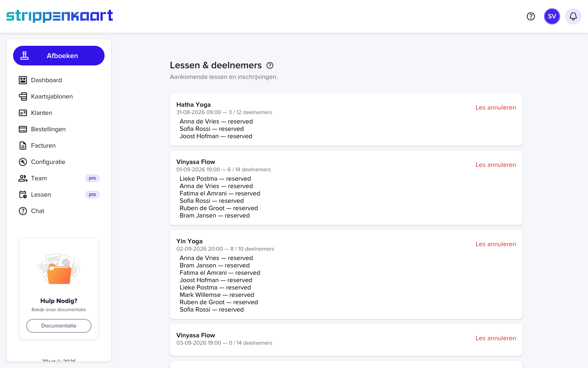
Task: Click "Aankomende lessen en inschrijvingen." subtitle
Action: [224, 77]
